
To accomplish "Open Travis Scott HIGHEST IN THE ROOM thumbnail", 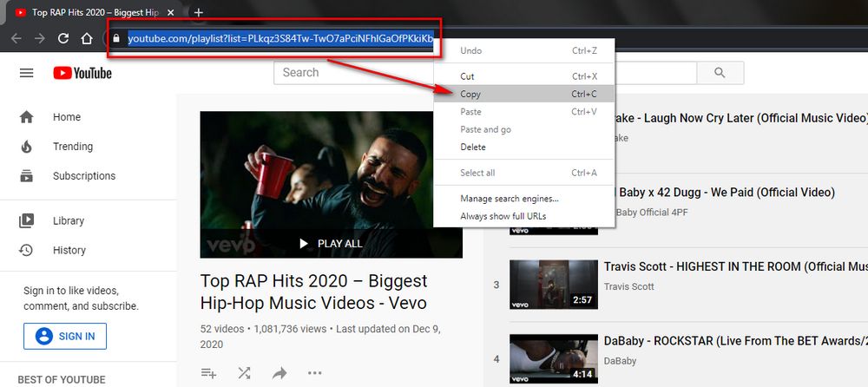I will [554, 285].
